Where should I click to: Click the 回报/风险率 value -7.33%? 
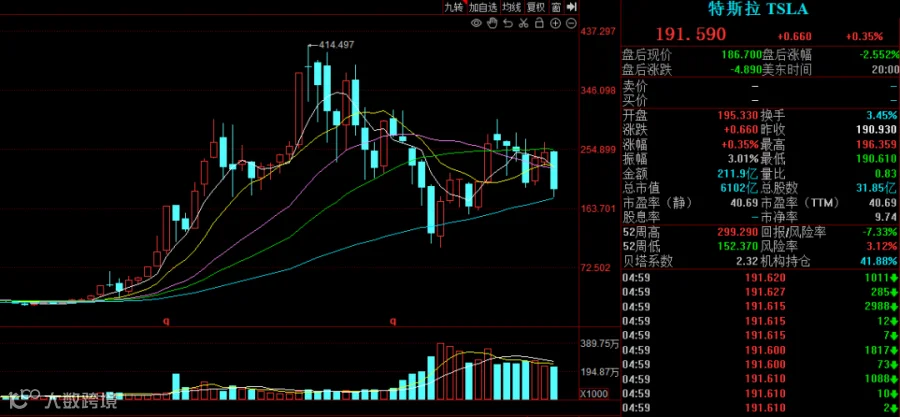tap(879, 232)
